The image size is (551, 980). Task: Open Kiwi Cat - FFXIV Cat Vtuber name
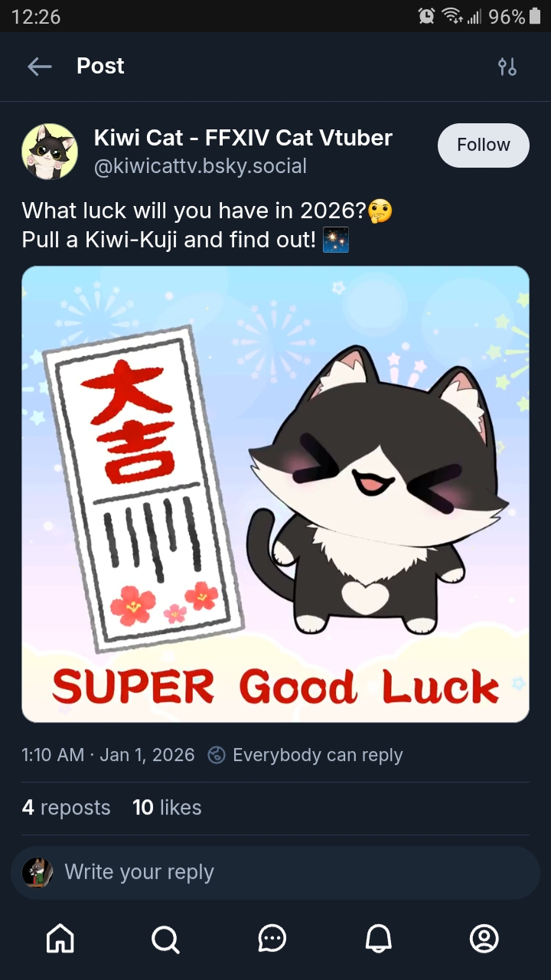[x=243, y=138]
